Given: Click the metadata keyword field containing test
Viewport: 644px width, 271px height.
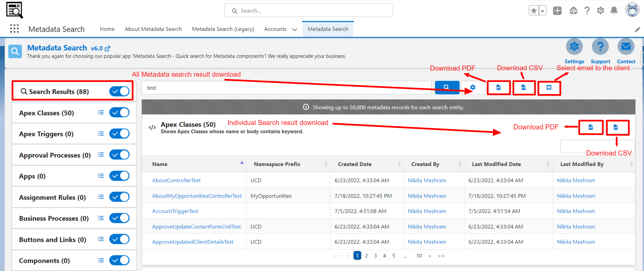Looking at the screenshot, I should (x=287, y=88).
